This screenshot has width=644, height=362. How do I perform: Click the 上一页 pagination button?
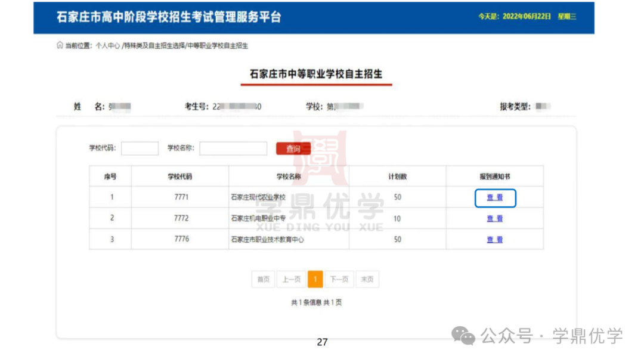292,280
